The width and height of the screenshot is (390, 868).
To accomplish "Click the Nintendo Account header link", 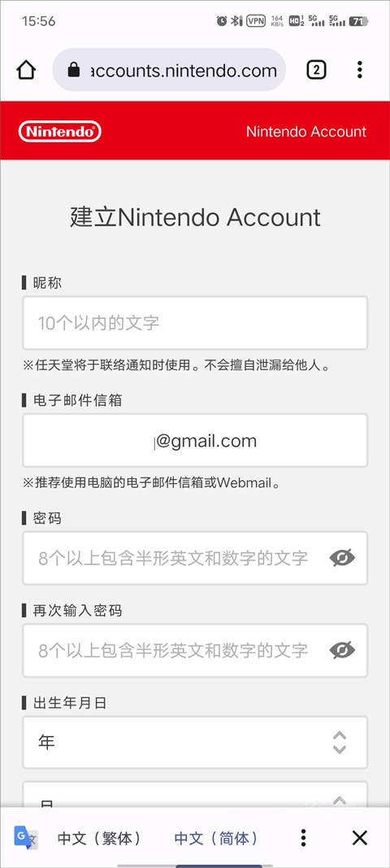I will point(306,132).
